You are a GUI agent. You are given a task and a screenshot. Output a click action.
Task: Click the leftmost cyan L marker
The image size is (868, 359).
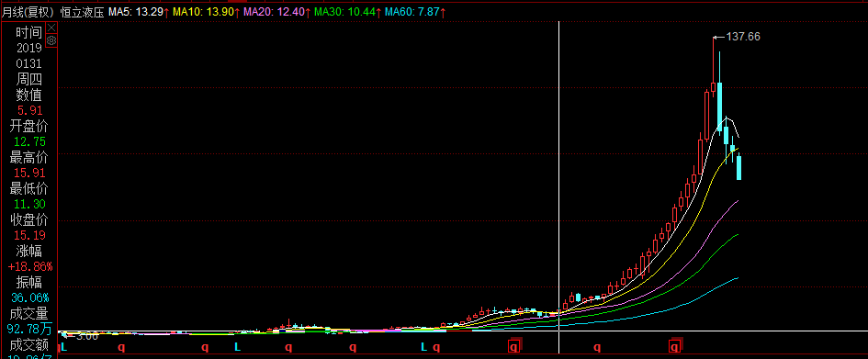(x=63, y=347)
